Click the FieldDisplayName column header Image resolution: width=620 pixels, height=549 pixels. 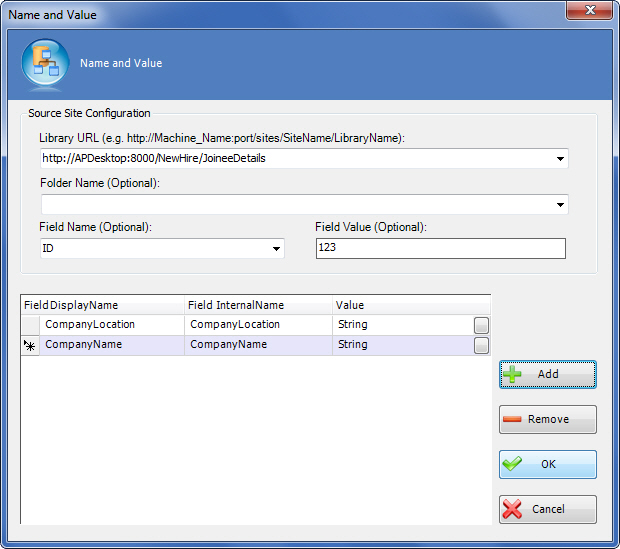[100, 305]
